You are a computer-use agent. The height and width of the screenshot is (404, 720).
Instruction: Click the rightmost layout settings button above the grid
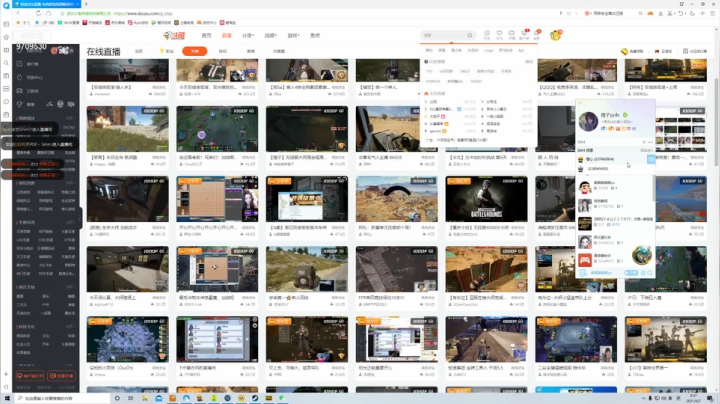click(x=695, y=51)
